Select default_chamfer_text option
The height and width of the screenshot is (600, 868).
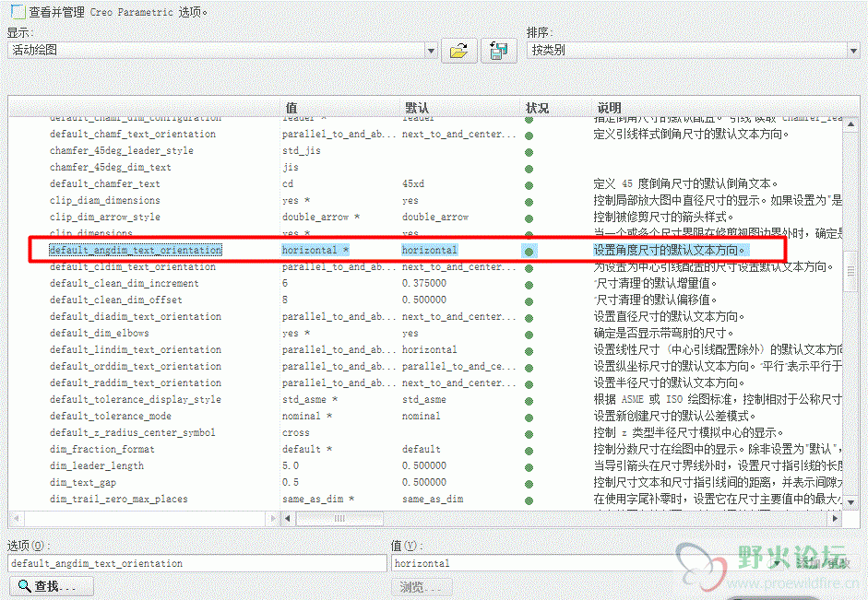[x=104, y=183]
